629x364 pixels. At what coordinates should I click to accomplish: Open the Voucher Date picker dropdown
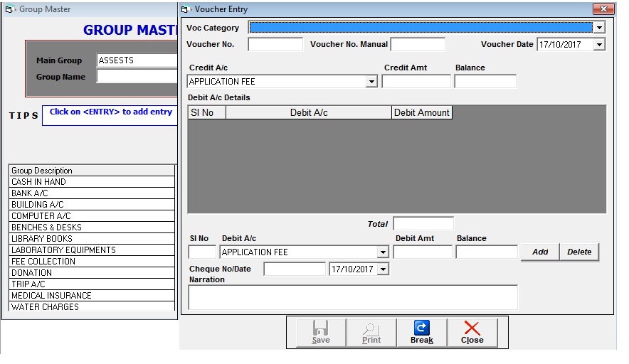(598, 44)
